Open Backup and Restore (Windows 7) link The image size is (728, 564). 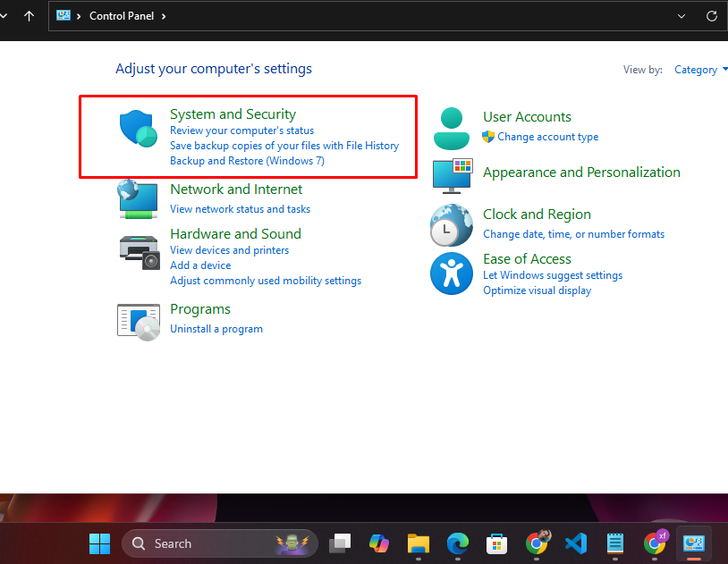[x=247, y=161]
